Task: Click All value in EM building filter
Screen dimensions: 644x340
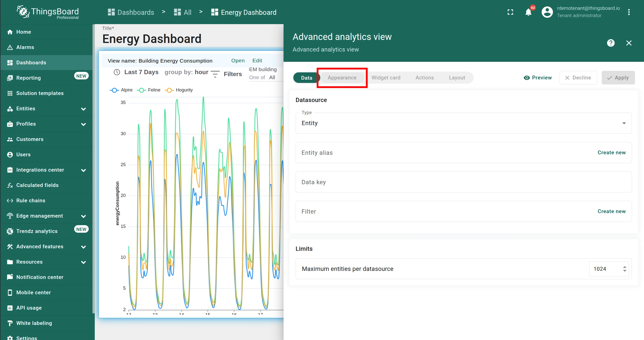Action: pos(272,77)
